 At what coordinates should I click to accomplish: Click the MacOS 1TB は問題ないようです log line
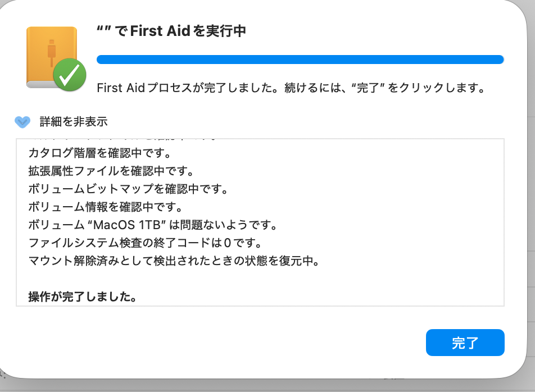(x=153, y=225)
